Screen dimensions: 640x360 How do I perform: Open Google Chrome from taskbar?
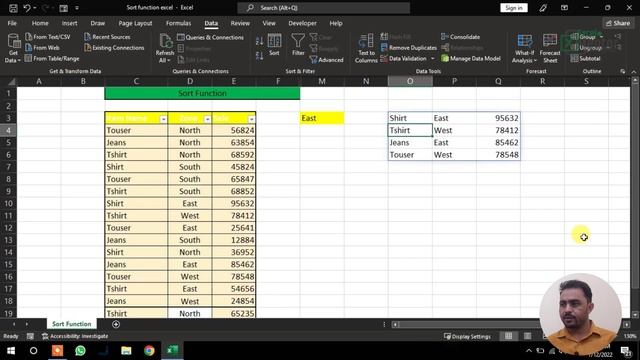tap(149, 351)
